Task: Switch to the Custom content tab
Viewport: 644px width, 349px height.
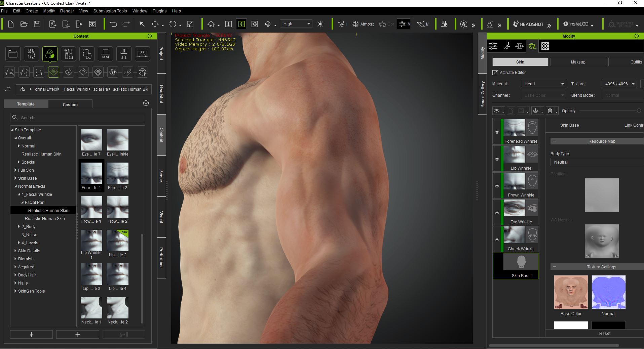Action: (x=70, y=104)
